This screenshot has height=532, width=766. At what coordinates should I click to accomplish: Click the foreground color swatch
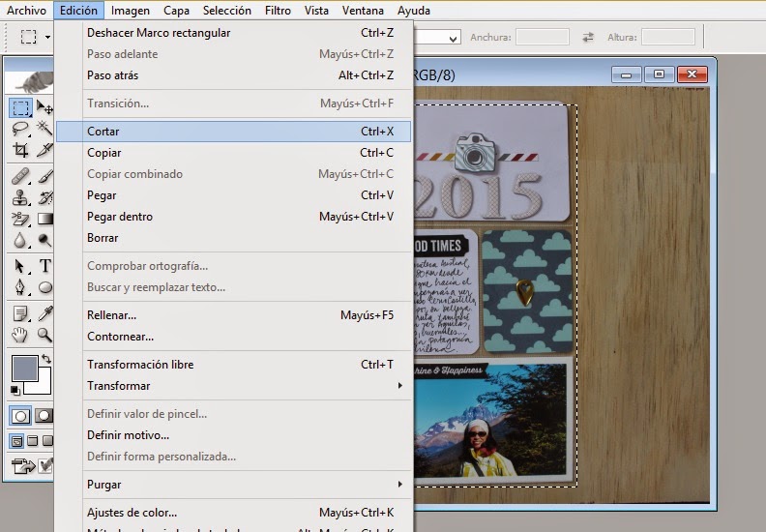click(x=24, y=369)
